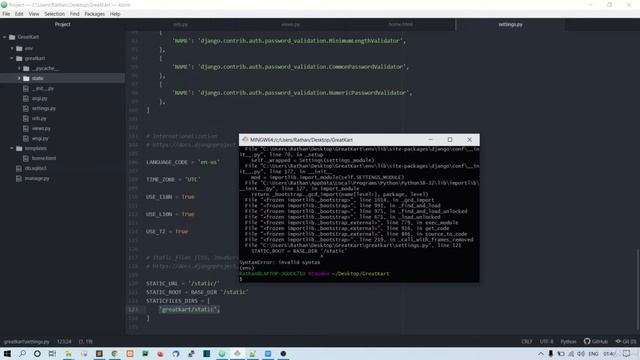Click the home.html file icon in tree
The height and width of the screenshot is (360, 640).
click(26, 158)
